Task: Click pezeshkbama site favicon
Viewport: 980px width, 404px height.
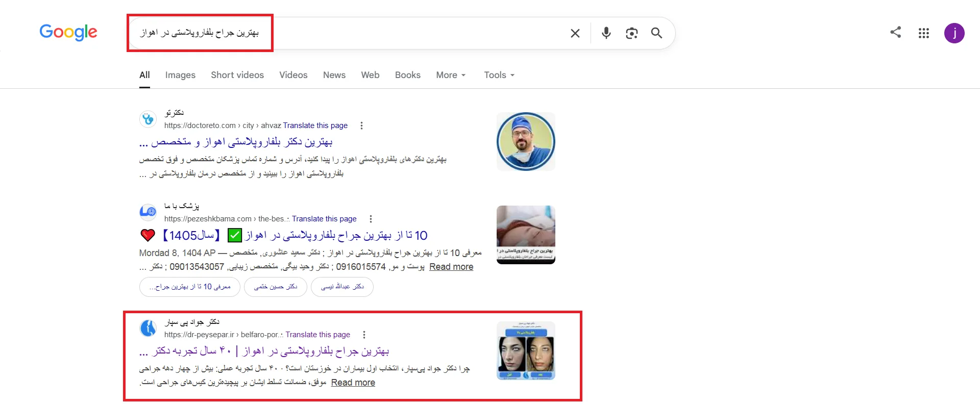Action: coord(148,211)
